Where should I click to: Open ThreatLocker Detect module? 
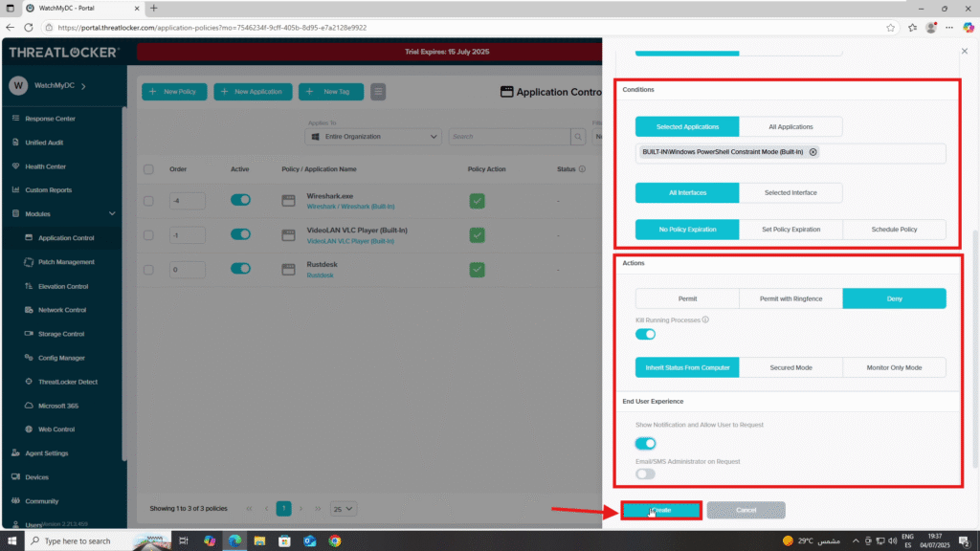(68, 382)
